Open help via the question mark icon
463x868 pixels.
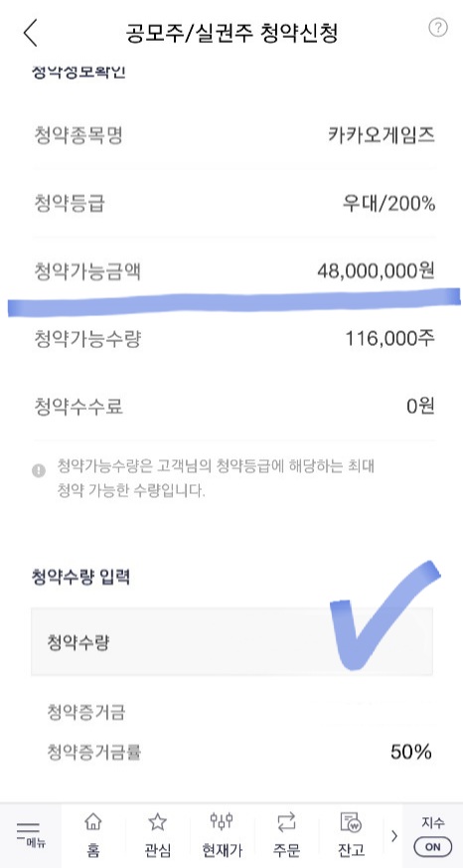(437, 28)
